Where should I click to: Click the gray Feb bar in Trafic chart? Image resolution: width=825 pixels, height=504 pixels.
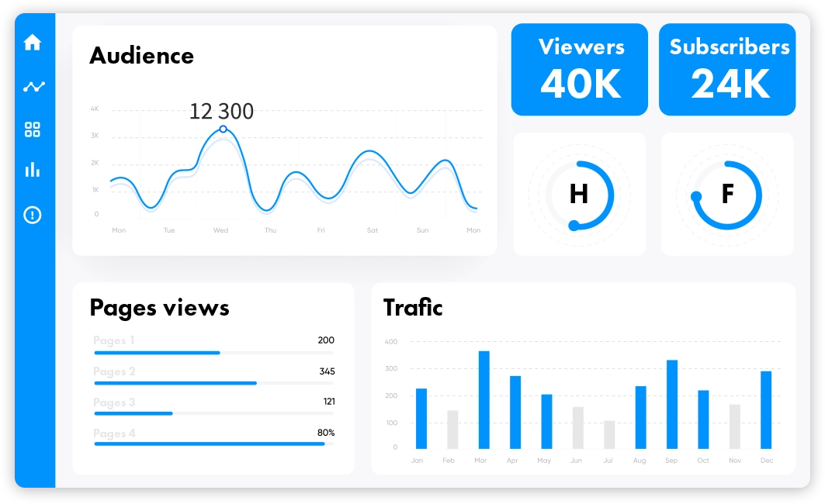(452, 430)
